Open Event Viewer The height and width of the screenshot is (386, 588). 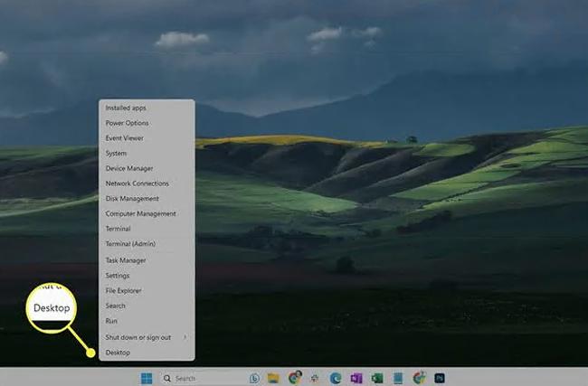click(x=126, y=138)
